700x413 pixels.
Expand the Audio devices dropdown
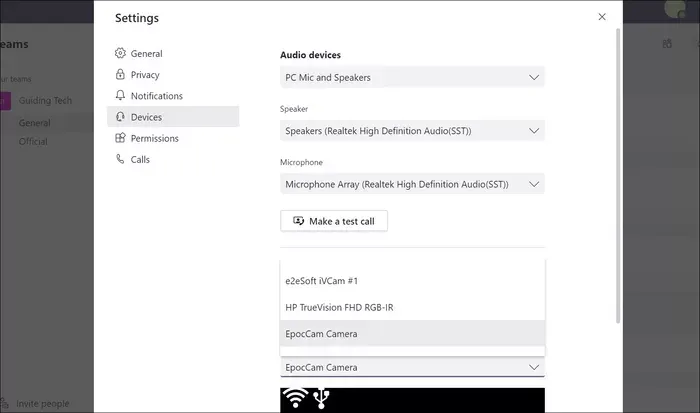pos(533,77)
